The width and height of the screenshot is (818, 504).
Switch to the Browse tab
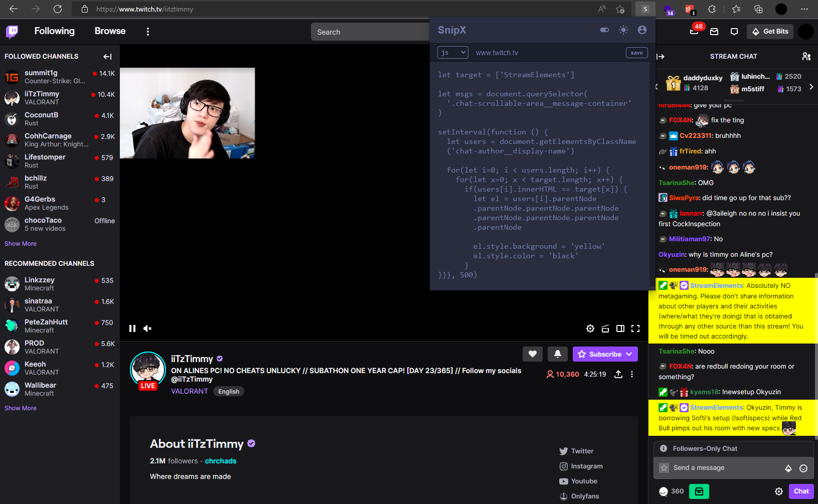pos(110,31)
